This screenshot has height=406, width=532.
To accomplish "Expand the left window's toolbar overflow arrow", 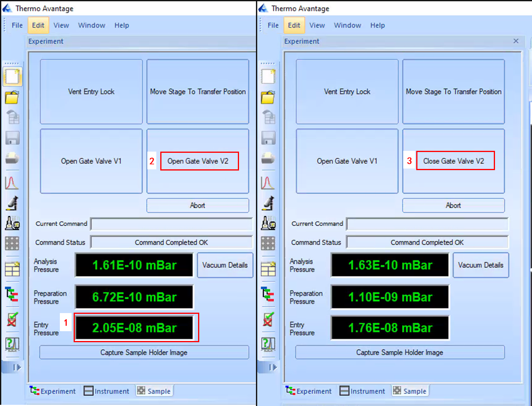I will [17, 367].
